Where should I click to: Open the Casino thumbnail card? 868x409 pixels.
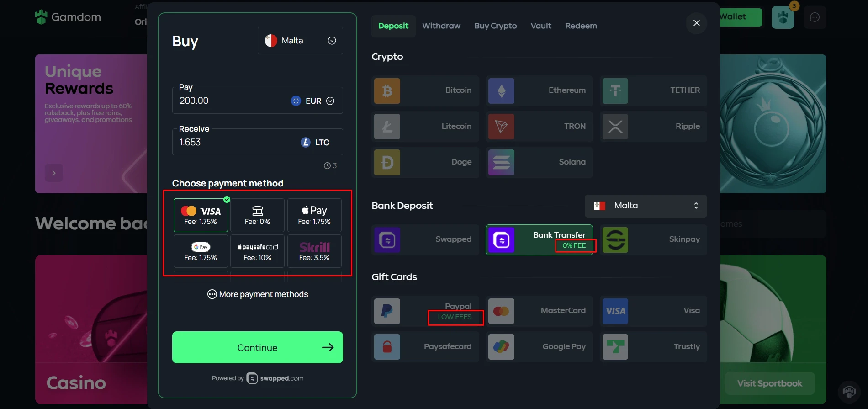coord(91,329)
